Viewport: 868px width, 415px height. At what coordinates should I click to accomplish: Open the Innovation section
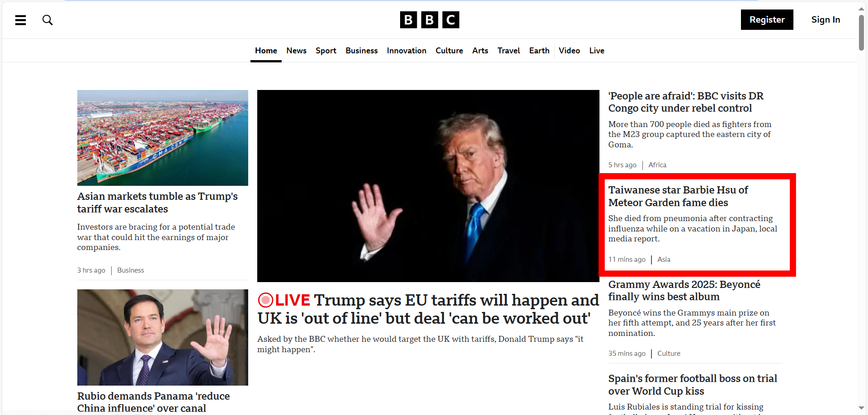pos(406,51)
